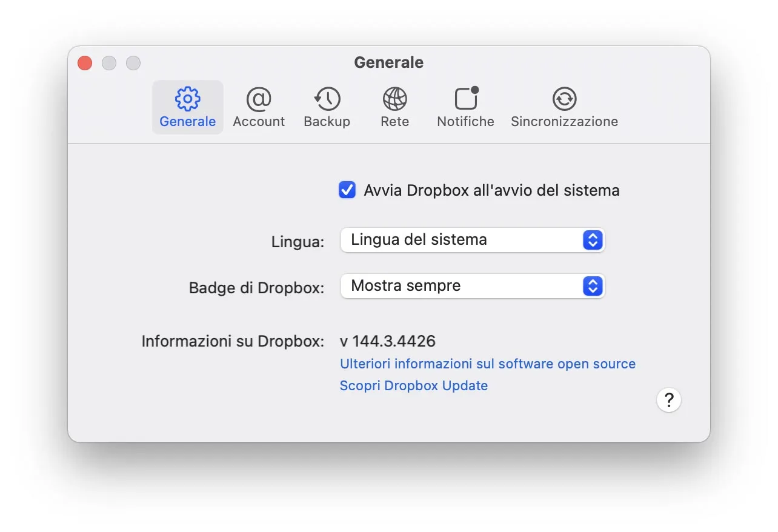Click the notification badge dot on Notifiche
The image size is (778, 532).
[x=474, y=88]
